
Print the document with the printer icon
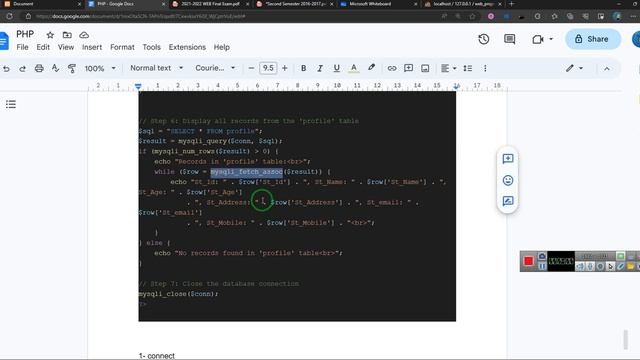39,68
